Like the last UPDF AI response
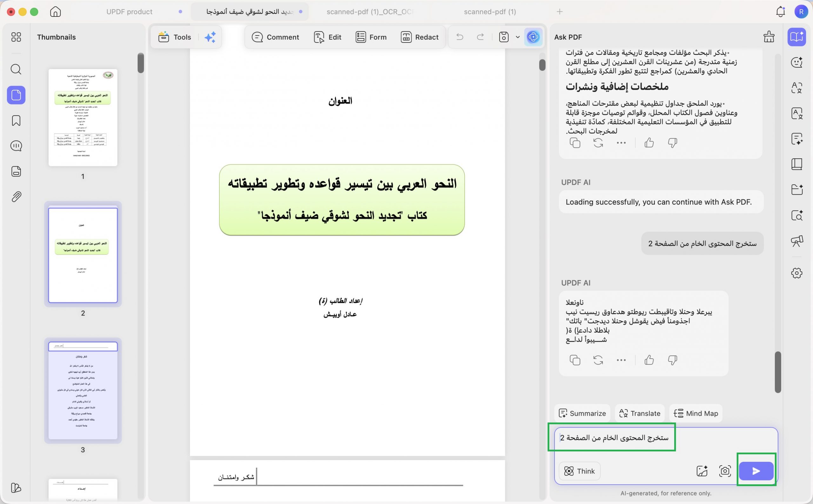Viewport: 813px width, 504px height. pyautogui.click(x=649, y=360)
